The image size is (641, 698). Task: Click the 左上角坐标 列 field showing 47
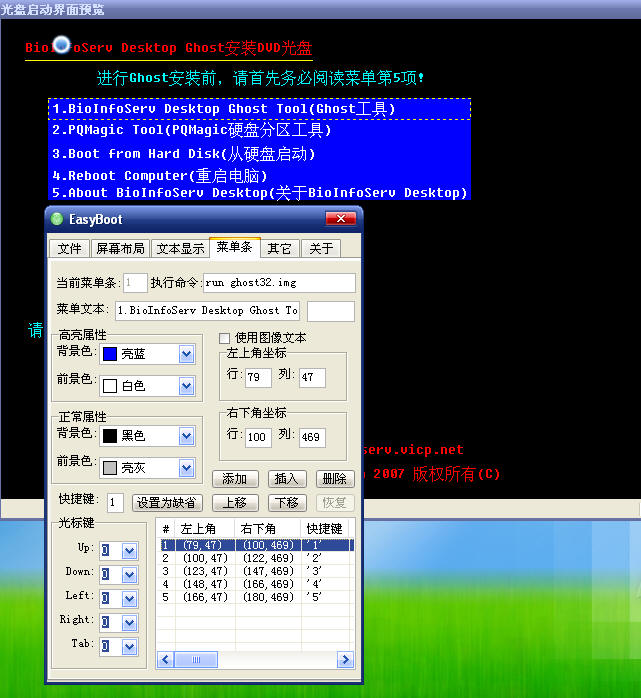tap(312, 377)
